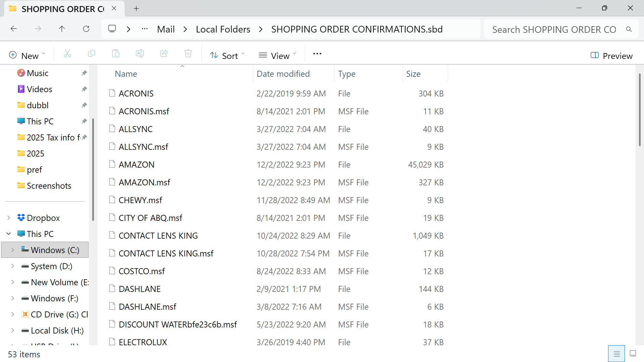Image resolution: width=644 pixels, height=362 pixels.
Task: Click Local Folders in breadcrumb path
Action: pos(223,29)
